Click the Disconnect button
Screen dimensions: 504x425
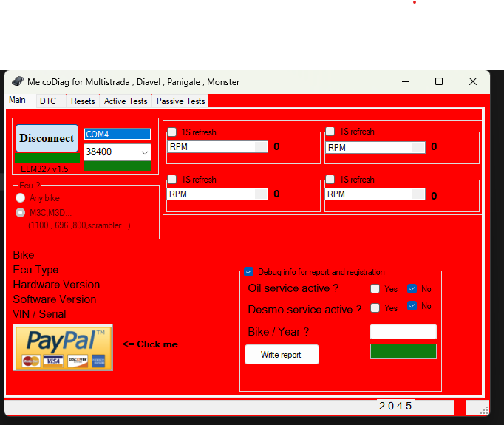click(47, 138)
